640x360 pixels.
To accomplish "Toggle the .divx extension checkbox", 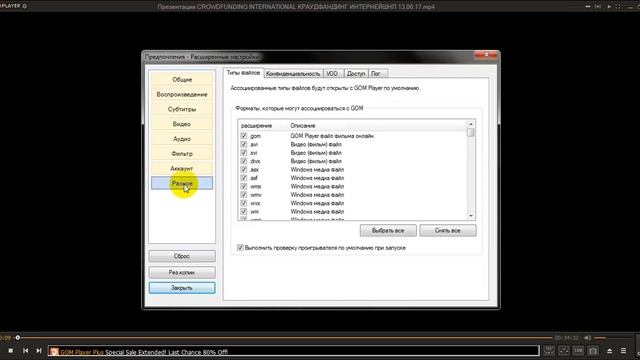I will 244,161.
